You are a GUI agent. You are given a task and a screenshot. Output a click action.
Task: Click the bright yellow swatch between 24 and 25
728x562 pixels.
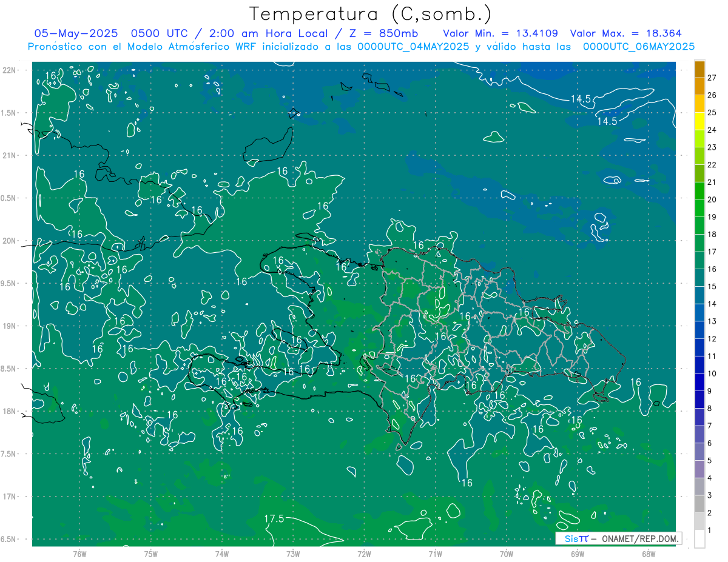point(699,121)
